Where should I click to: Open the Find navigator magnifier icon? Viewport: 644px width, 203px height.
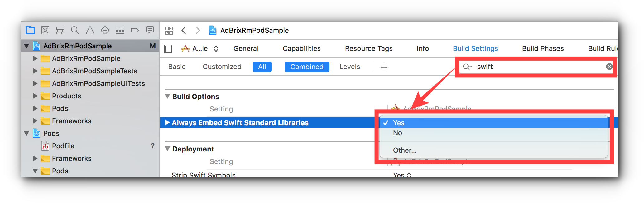tap(75, 30)
